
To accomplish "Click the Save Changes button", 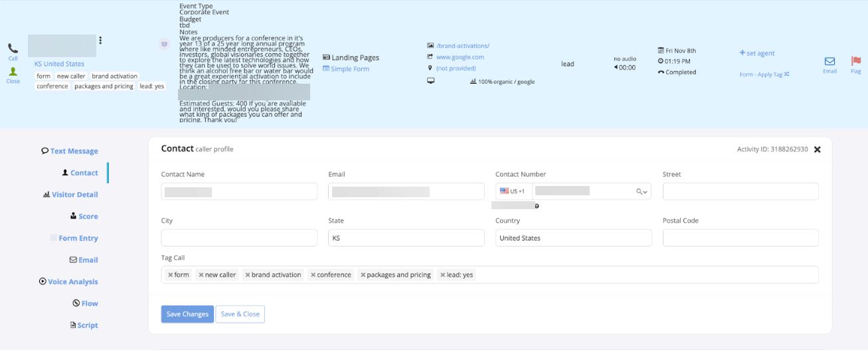I will [187, 314].
